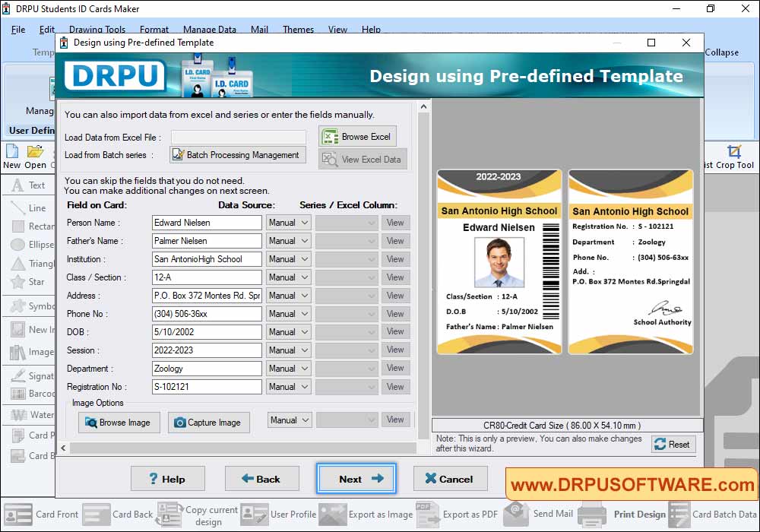Select the Rectangle drawing tool
This screenshot has height=532, width=760.
coord(32,226)
